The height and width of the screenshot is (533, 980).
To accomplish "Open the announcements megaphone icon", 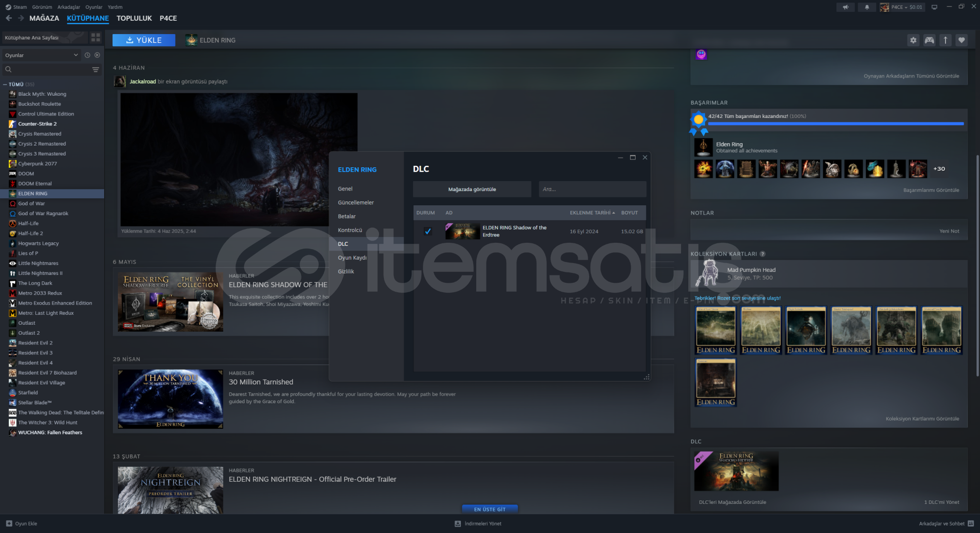I will coord(846,7).
